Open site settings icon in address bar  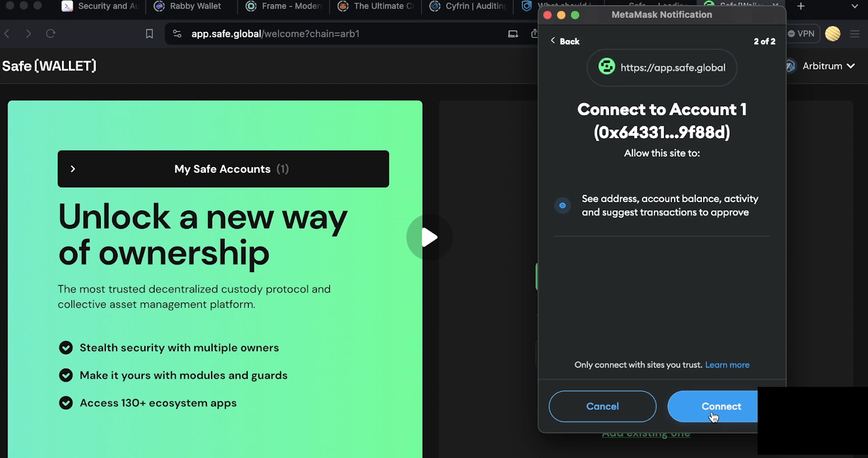[x=177, y=34]
